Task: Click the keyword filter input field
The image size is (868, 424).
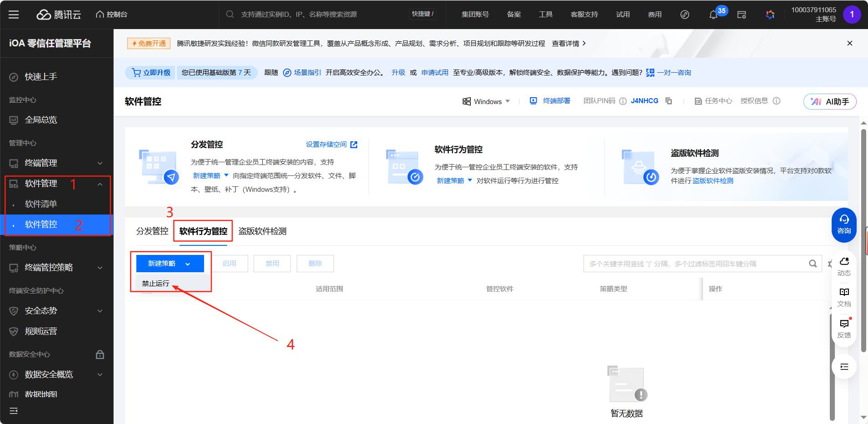Action: tap(682, 263)
